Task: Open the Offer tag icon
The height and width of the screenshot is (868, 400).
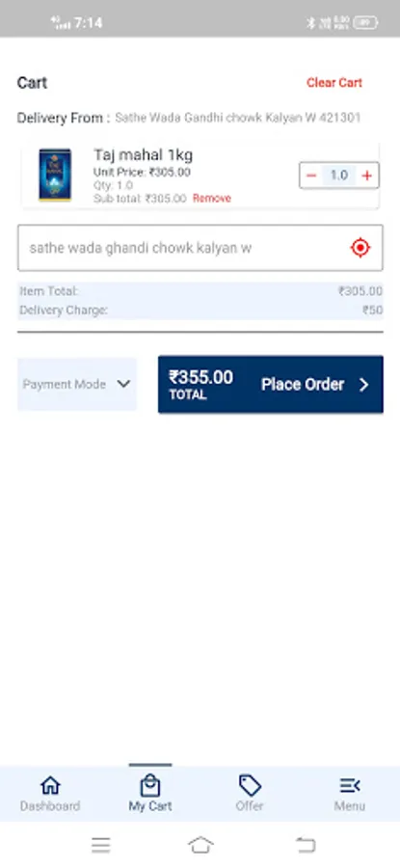Action: [250, 785]
